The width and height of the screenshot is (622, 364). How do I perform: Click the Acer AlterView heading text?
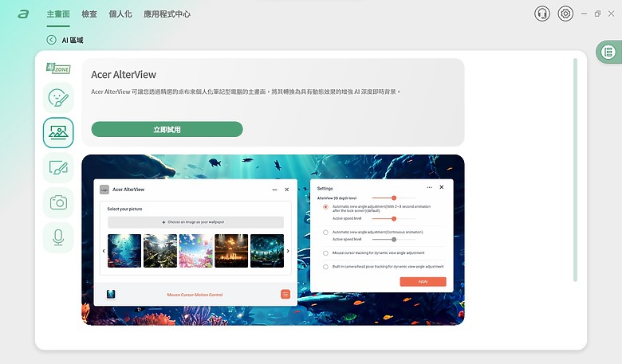[x=124, y=74]
